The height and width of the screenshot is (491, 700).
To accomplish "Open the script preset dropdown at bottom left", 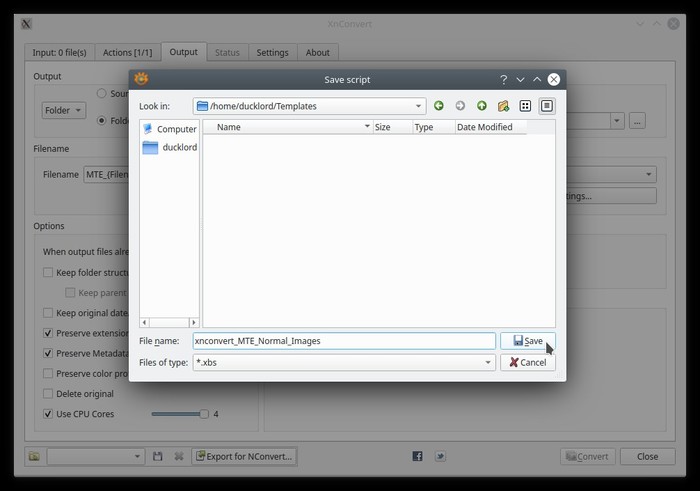I will [x=96, y=456].
